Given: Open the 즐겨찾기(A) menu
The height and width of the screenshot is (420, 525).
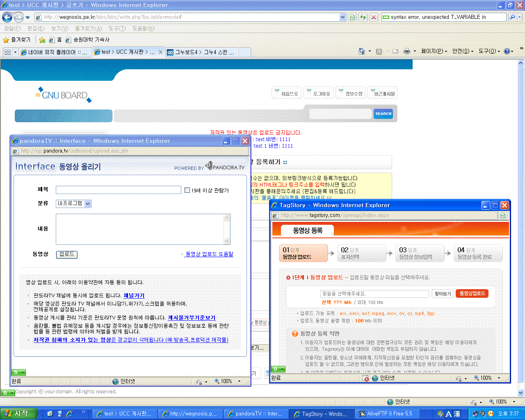Looking at the screenshot, I should click(88, 28).
